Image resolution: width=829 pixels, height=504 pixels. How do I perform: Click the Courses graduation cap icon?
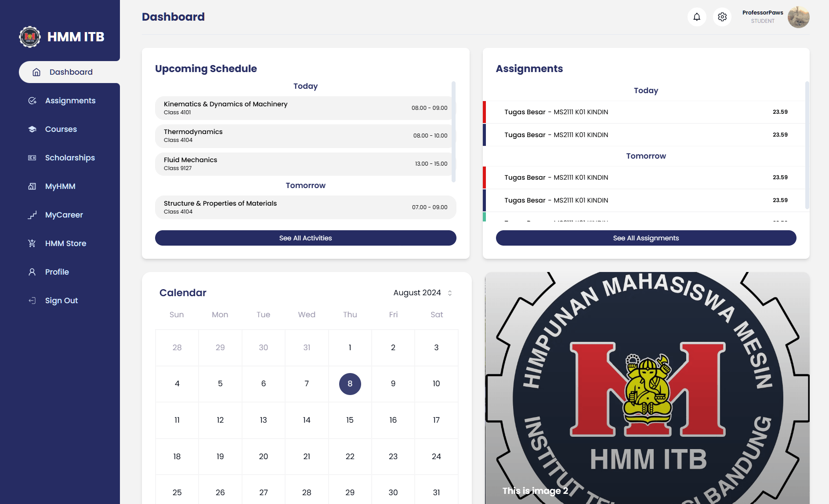click(x=32, y=129)
